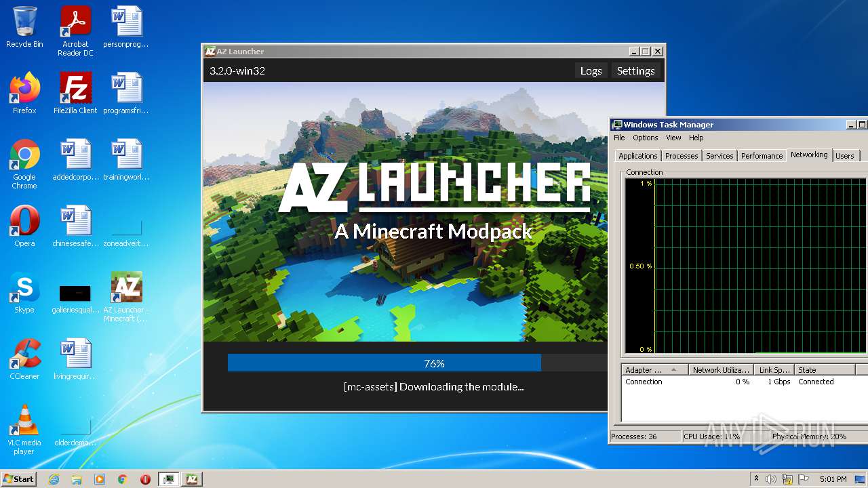Open AZ Launcher Minecraft desktop shortcut
This screenshot has height=488, width=868.
pyautogui.click(x=126, y=297)
